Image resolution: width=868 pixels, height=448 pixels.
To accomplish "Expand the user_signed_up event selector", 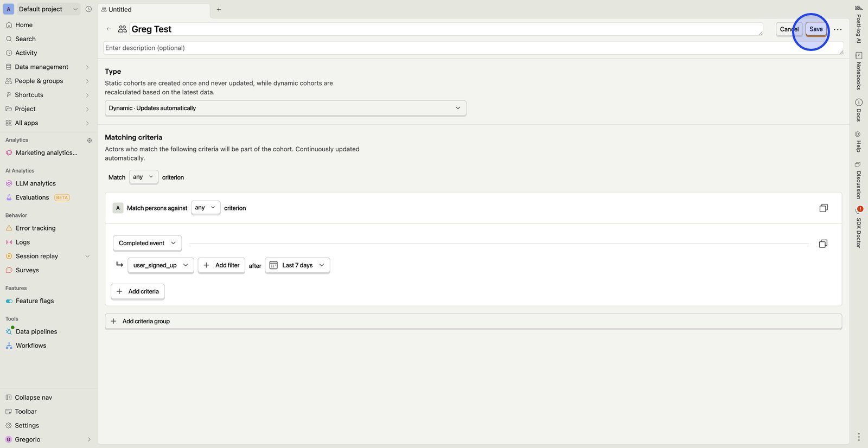I will (x=161, y=266).
